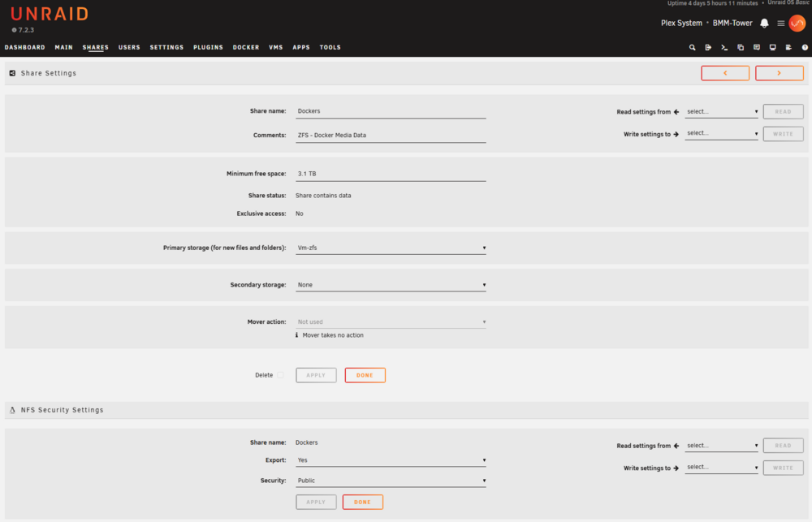812x522 pixels.
Task: Go to the previous share arrow button
Action: (x=725, y=73)
